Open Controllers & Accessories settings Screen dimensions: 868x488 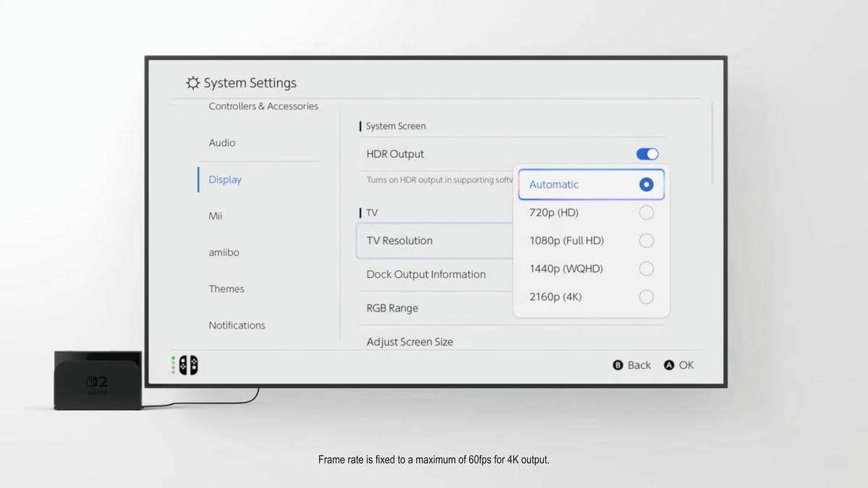pyautogui.click(x=263, y=106)
